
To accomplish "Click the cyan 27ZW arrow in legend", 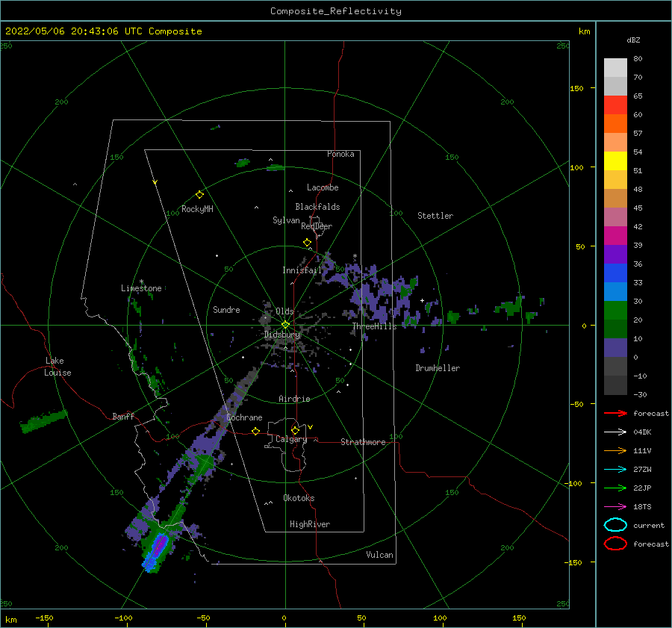I will 615,469.
